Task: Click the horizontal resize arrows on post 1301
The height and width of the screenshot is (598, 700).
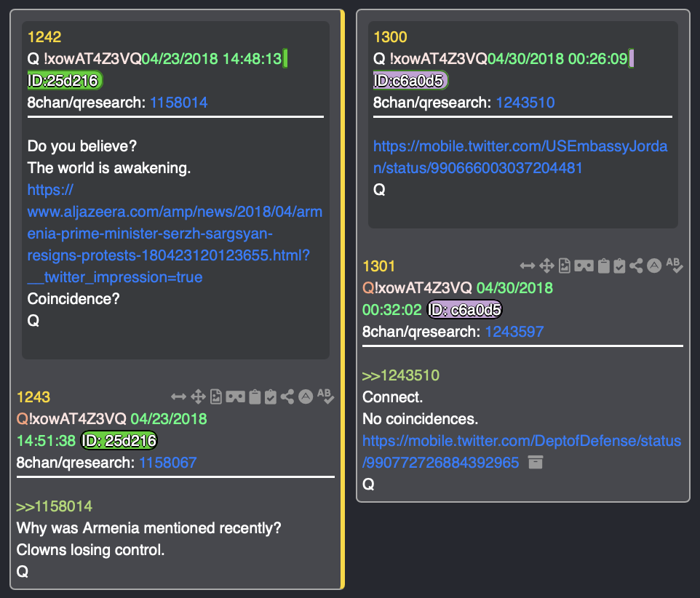Action: click(527, 266)
